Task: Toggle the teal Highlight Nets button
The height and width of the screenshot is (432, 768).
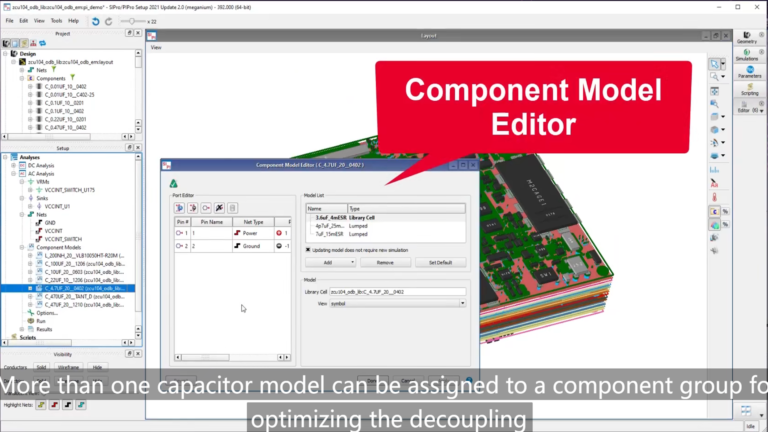Action: (x=81, y=405)
